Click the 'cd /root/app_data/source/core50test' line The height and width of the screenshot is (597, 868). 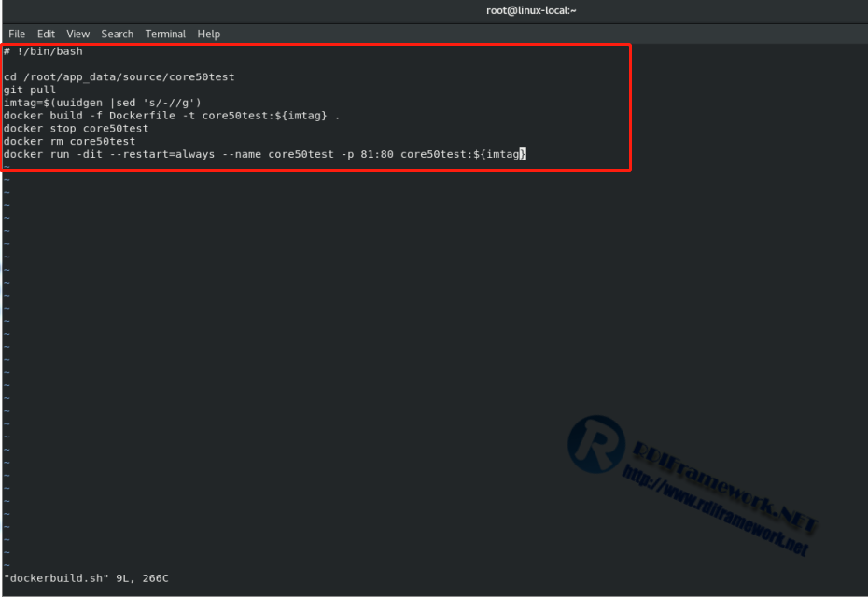click(119, 76)
